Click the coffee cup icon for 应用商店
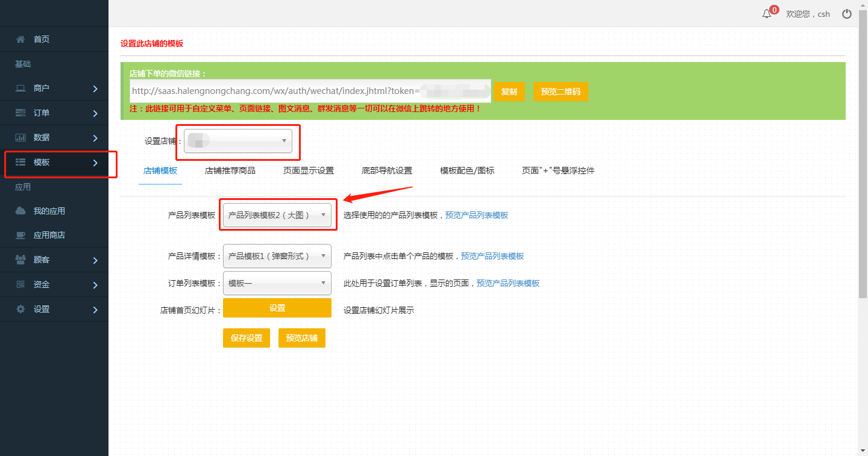This screenshot has width=868, height=456. point(20,235)
